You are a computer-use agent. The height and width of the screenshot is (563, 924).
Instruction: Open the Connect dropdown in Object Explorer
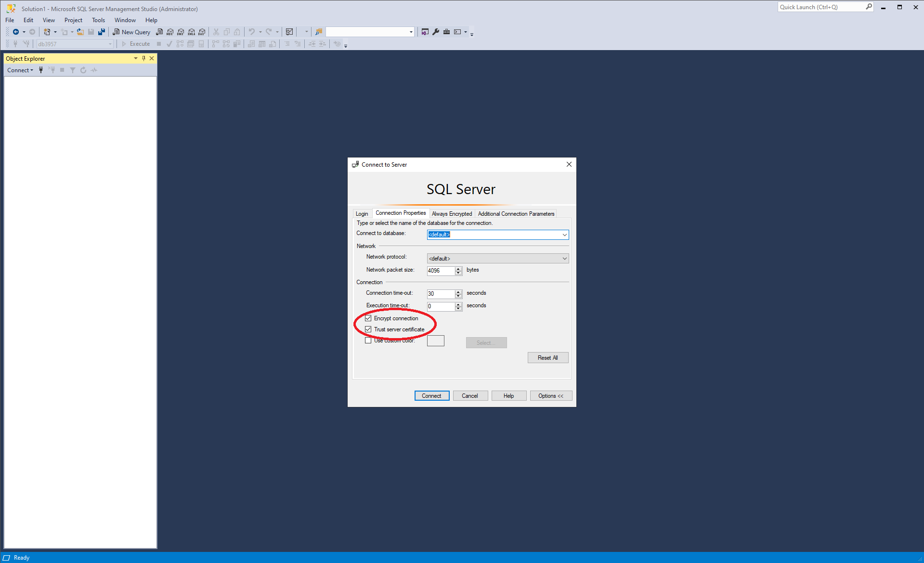[20, 70]
